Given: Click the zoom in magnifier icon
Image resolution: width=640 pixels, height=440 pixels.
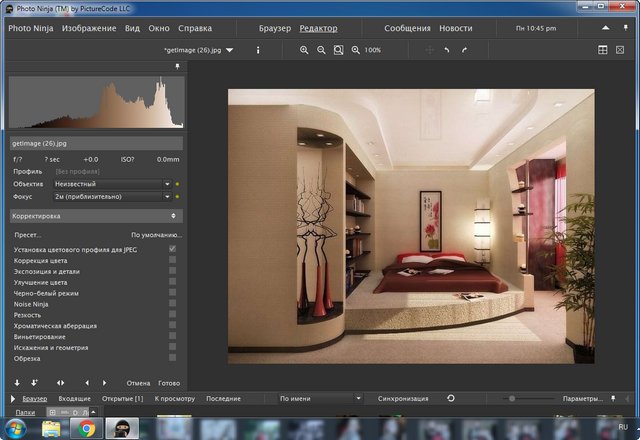Looking at the screenshot, I should click(x=304, y=49).
